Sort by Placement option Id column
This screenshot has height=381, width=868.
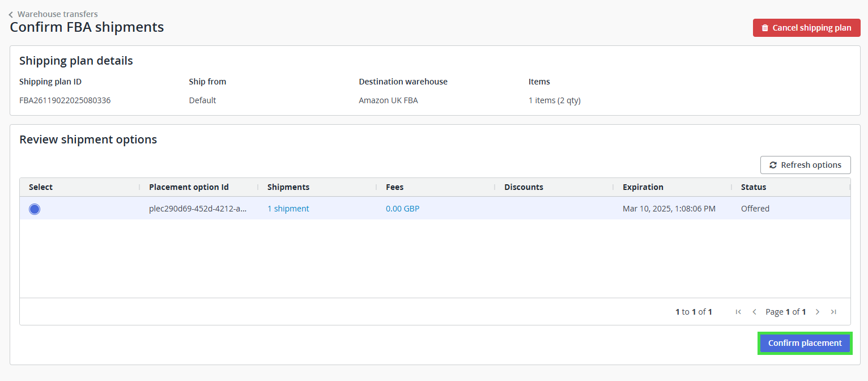pos(189,187)
